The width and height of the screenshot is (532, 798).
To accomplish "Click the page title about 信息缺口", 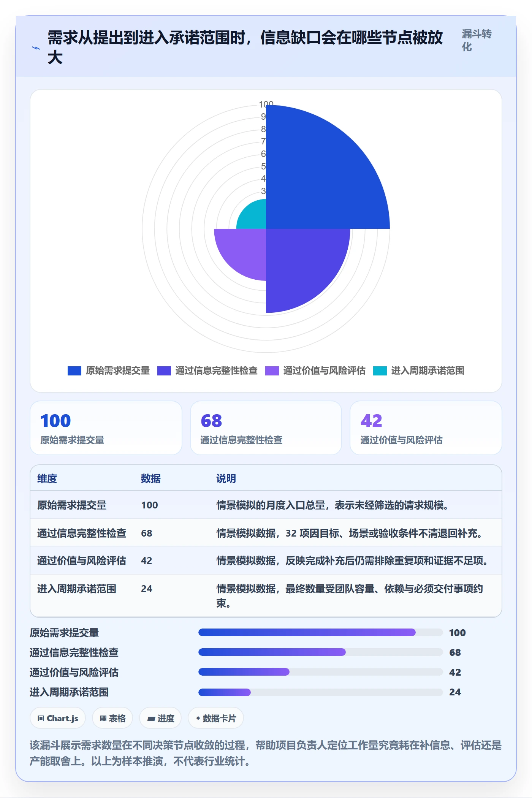I will 245,47.
